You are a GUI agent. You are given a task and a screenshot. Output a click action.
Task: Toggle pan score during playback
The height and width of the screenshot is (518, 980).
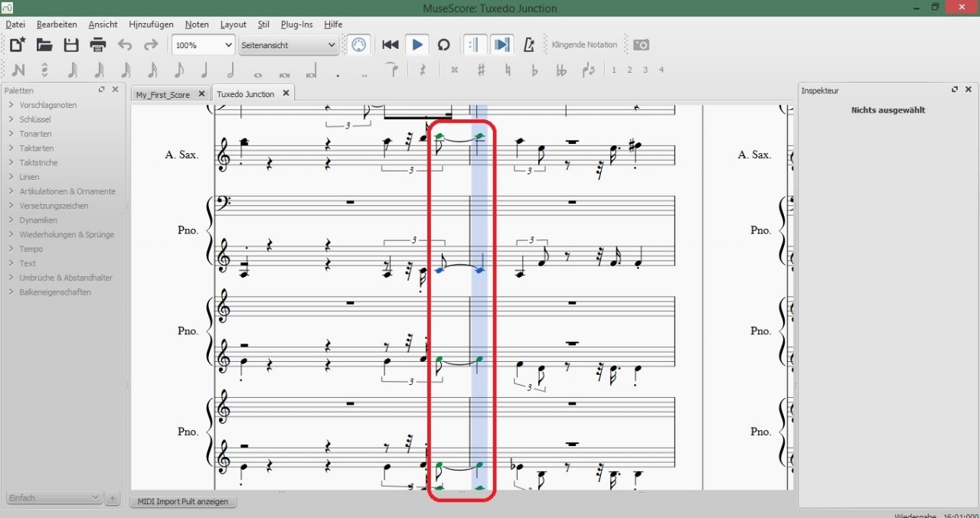coord(501,45)
